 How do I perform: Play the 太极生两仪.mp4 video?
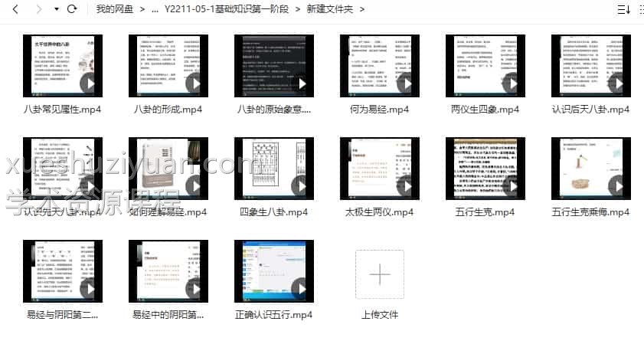click(x=406, y=185)
